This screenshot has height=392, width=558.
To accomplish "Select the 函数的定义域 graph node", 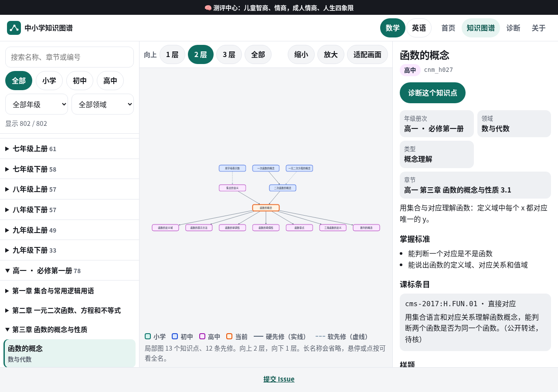I will pyautogui.click(x=165, y=228).
